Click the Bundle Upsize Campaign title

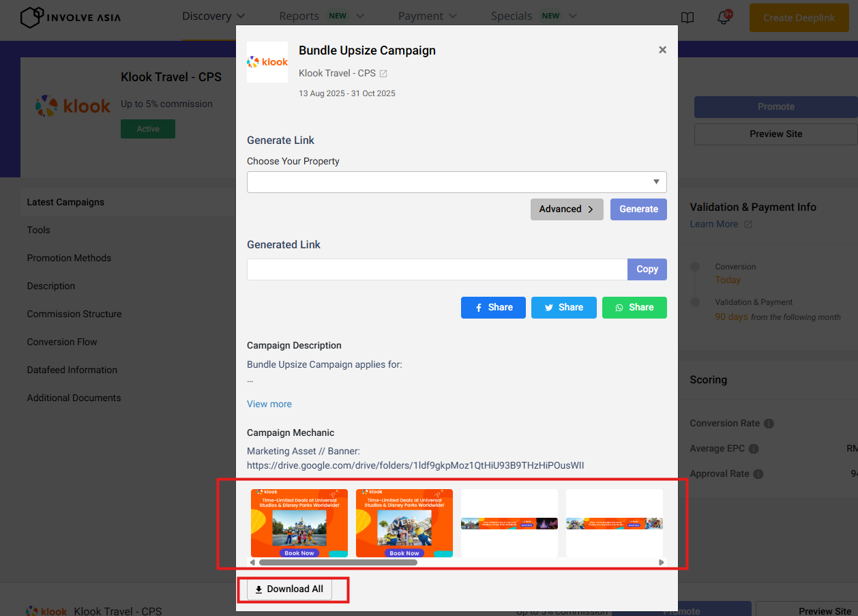[x=367, y=50]
